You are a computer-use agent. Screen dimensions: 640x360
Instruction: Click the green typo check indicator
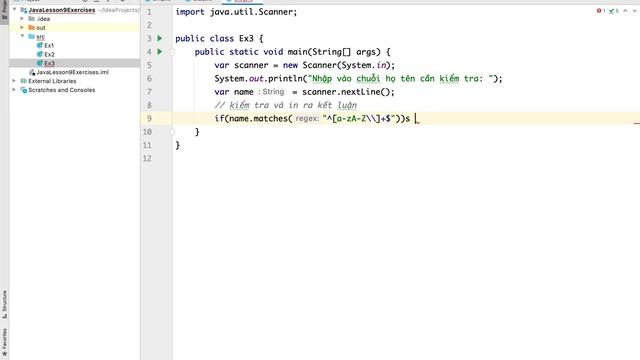[x=614, y=11]
